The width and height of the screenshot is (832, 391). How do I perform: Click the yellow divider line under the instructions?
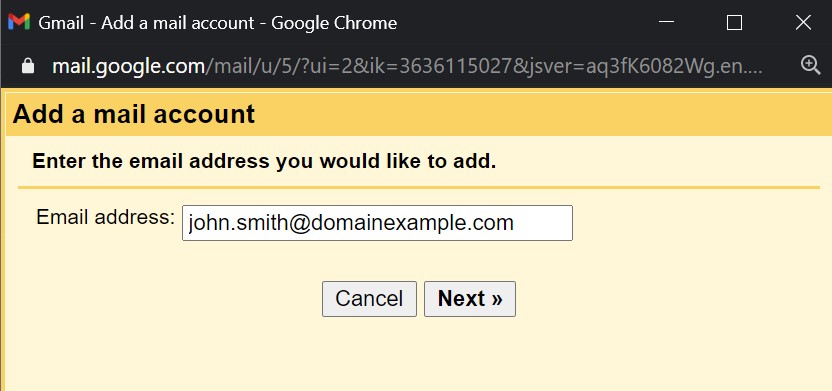(419, 187)
